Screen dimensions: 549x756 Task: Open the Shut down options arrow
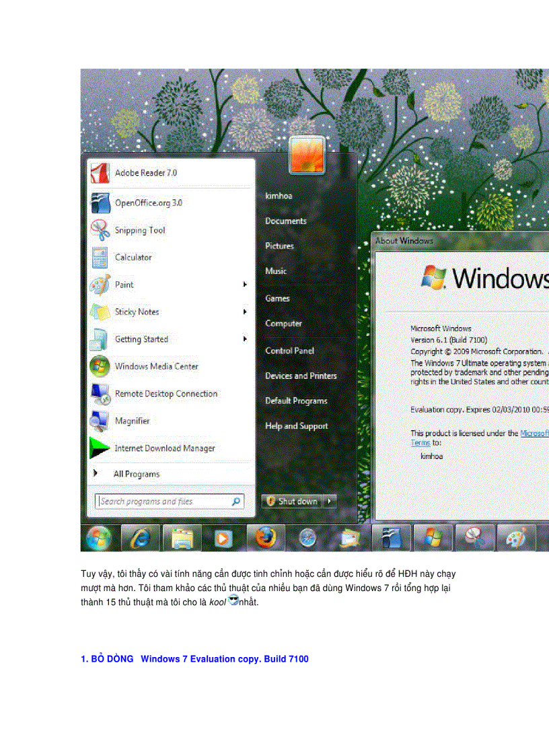coord(329,501)
